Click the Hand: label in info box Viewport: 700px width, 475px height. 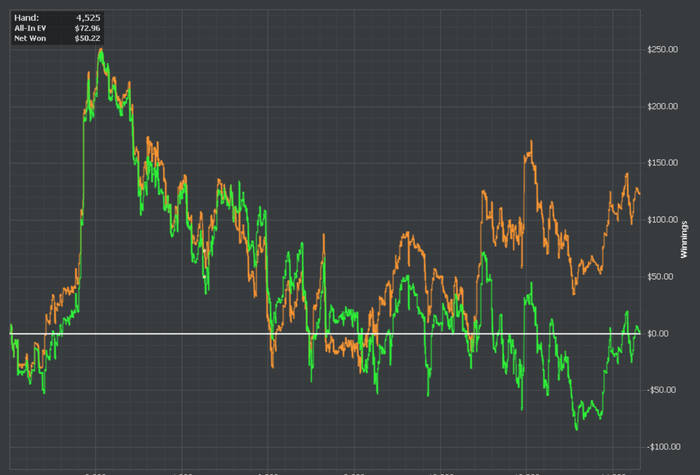click(26, 18)
